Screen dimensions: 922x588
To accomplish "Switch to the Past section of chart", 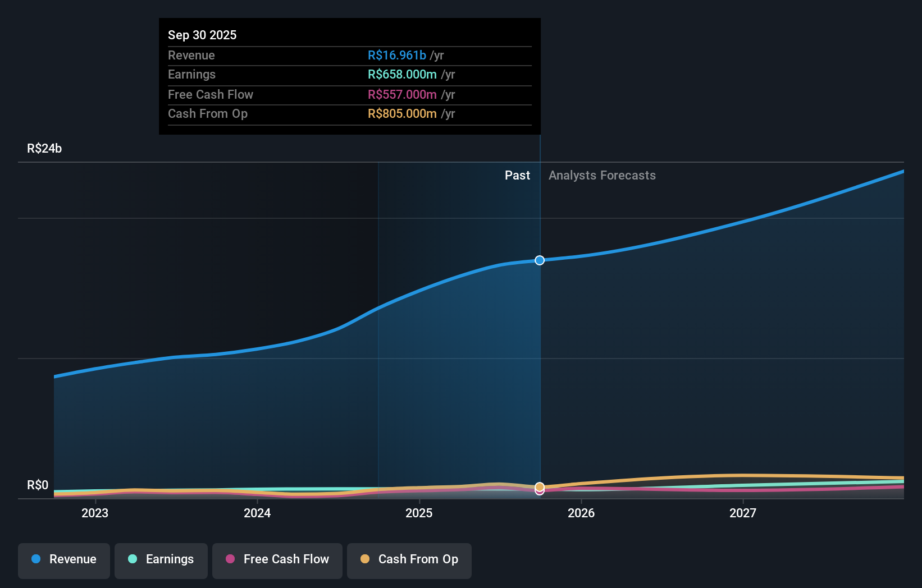I will pos(517,175).
